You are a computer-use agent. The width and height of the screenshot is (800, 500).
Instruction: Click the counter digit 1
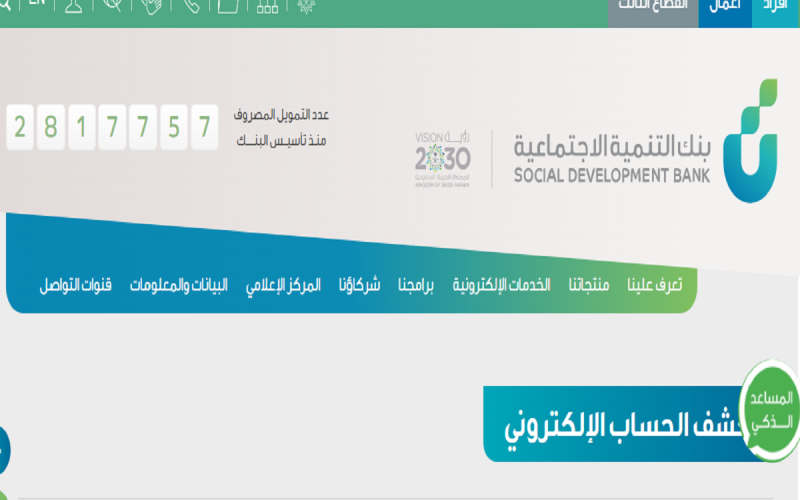82,127
